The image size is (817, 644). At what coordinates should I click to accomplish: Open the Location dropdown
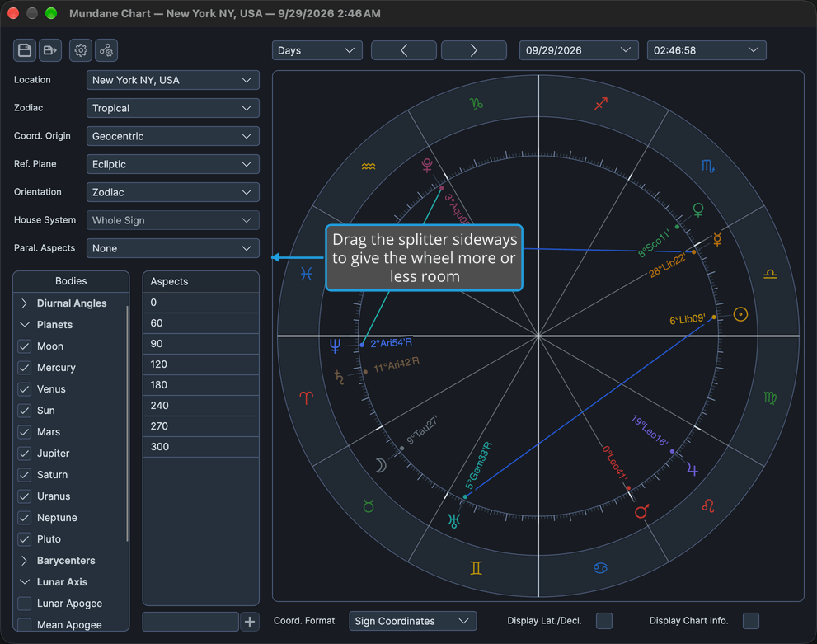pos(172,80)
